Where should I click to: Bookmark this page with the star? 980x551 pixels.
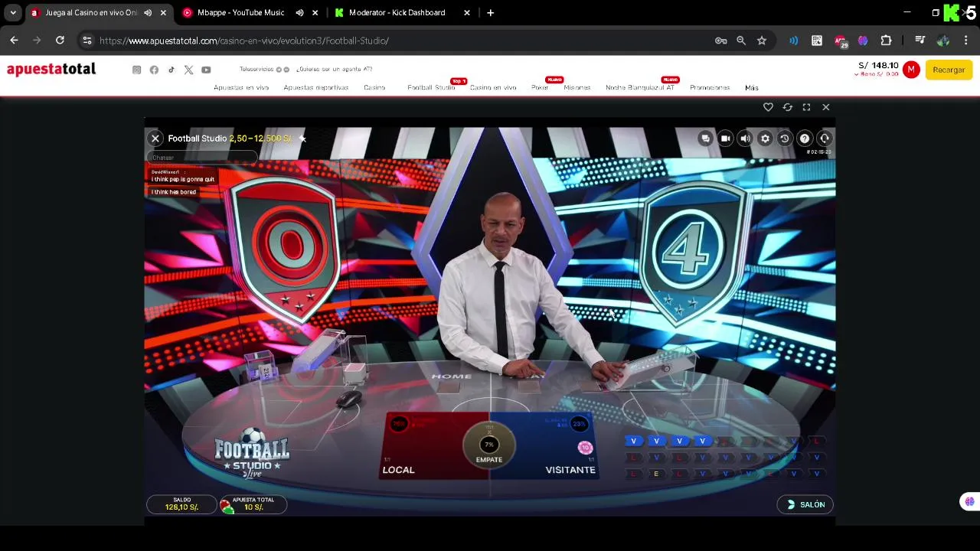click(762, 41)
